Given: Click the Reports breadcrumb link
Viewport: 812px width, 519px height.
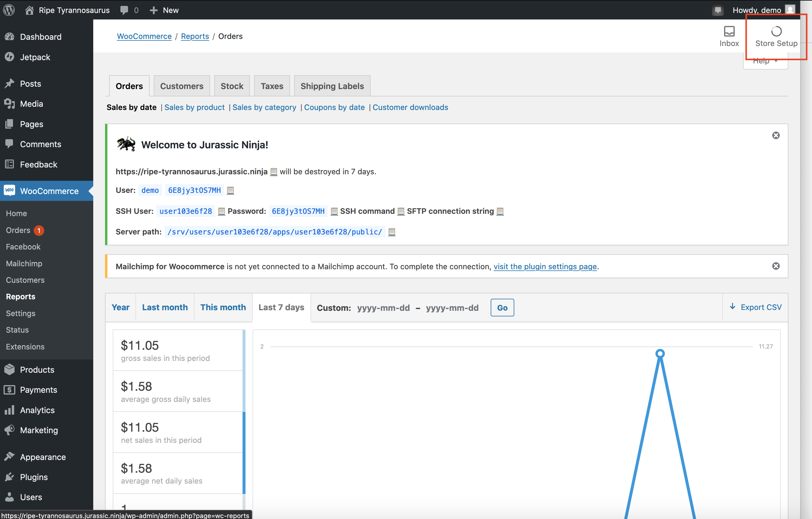Looking at the screenshot, I should click(x=195, y=36).
